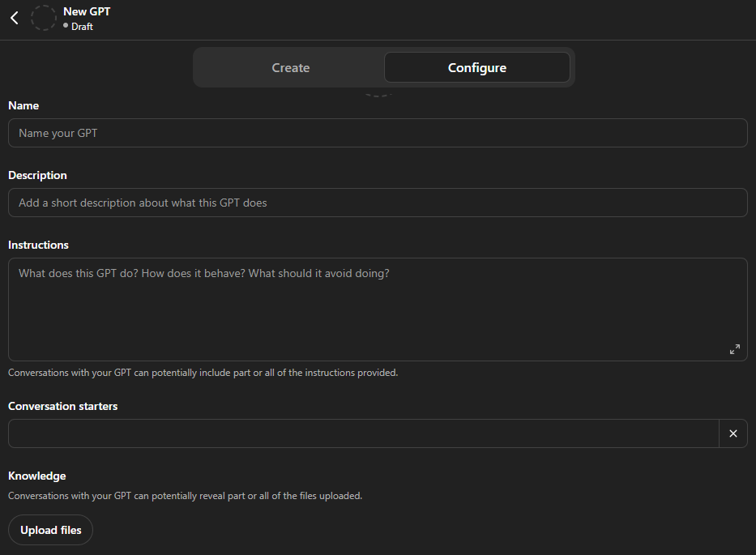
Task: Focus the Description input field
Action: click(x=378, y=203)
